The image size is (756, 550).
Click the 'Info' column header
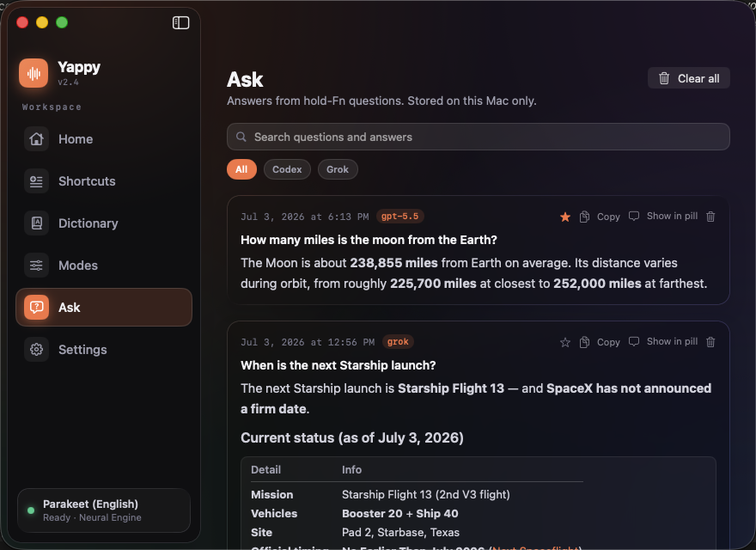coord(351,469)
